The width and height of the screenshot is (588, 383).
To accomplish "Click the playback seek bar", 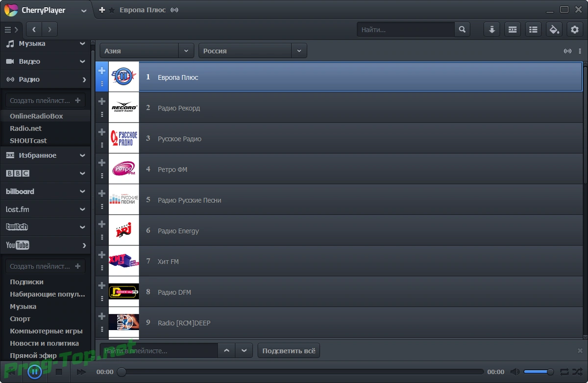I will pyautogui.click(x=302, y=372).
